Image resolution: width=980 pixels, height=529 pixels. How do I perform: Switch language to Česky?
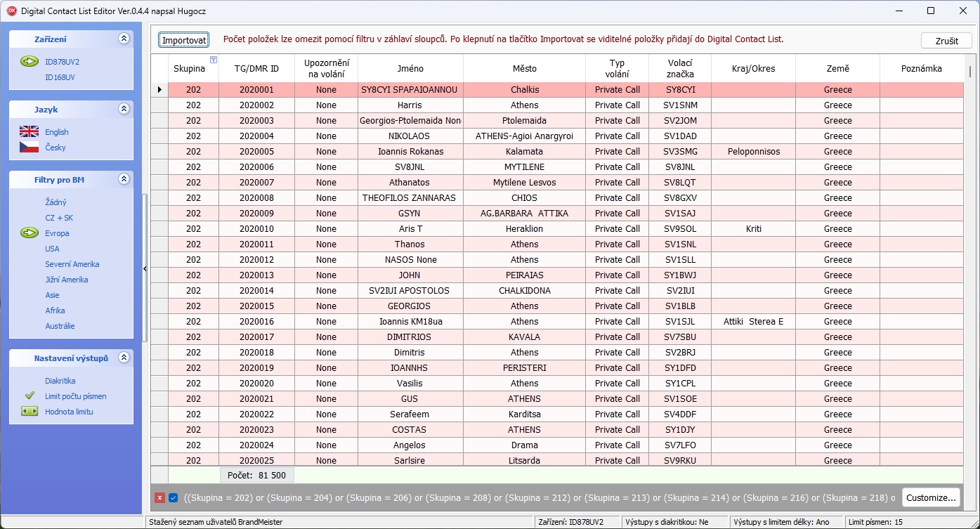pyautogui.click(x=57, y=147)
